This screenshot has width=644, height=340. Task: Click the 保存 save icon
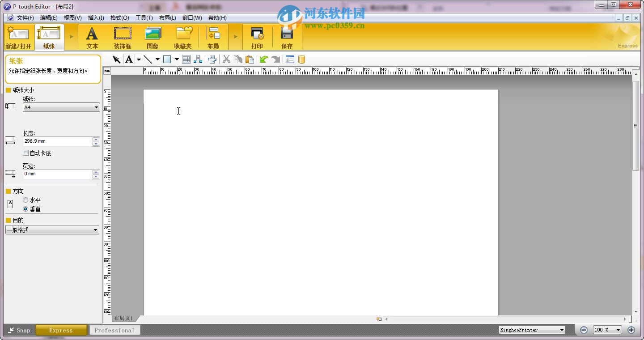(287, 37)
